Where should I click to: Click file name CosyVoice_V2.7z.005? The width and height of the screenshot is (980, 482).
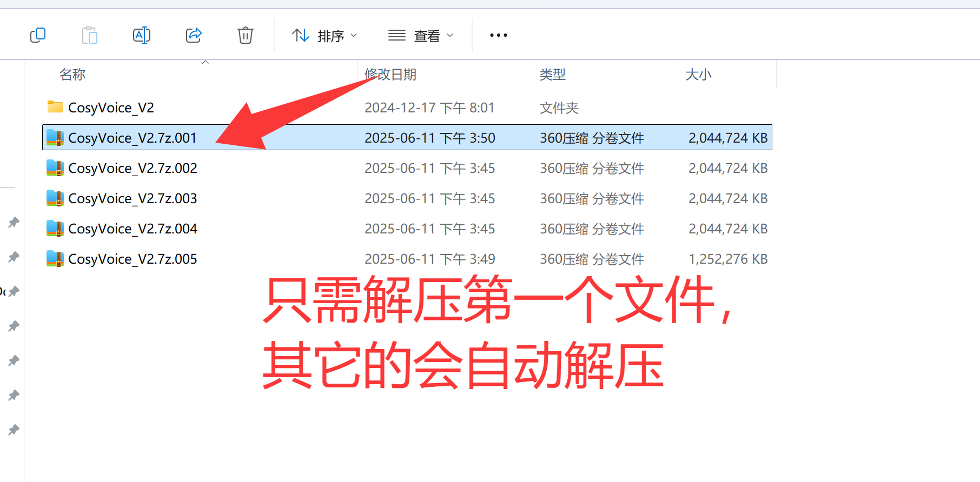pyautogui.click(x=133, y=259)
